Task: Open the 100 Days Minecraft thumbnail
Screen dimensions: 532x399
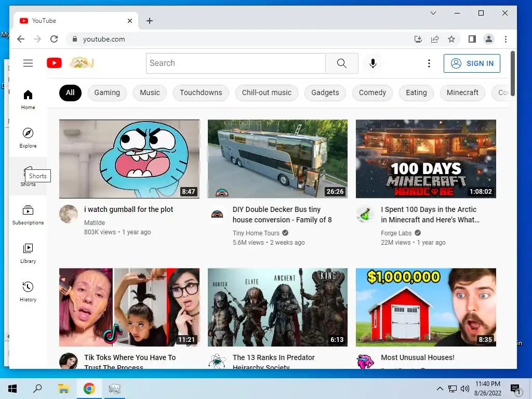Action: point(426,159)
